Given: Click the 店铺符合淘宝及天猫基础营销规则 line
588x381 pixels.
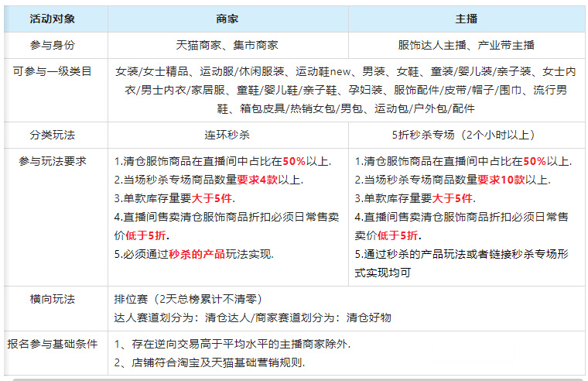Looking at the screenshot, I should point(209,362).
